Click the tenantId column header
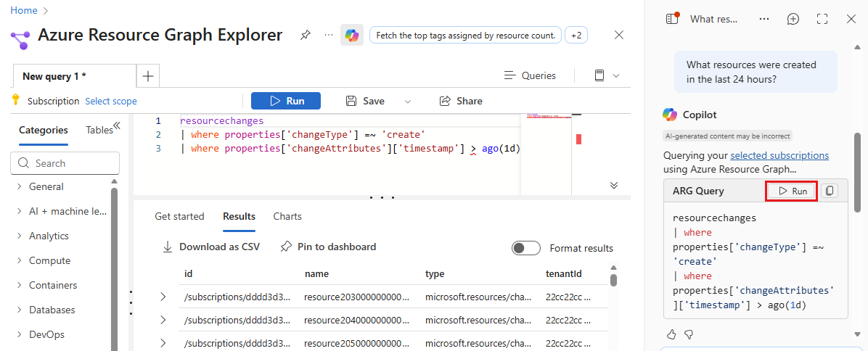The height and width of the screenshot is (351, 868). (x=563, y=273)
